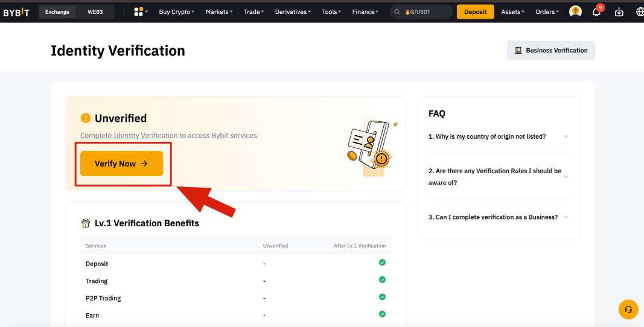Open the Trade menu

253,12
